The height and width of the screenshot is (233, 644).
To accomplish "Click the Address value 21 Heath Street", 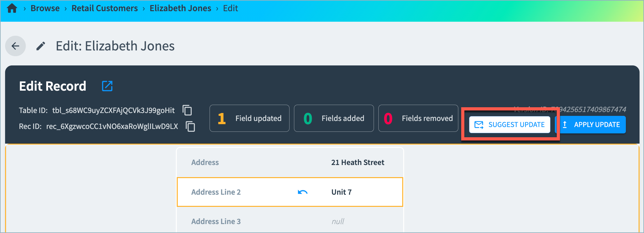I will tap(357, 162).
